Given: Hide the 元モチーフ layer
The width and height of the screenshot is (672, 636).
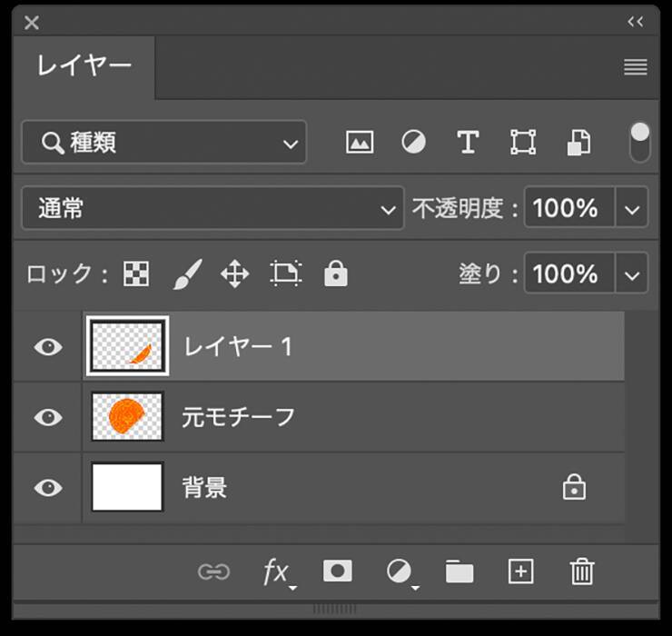Looking at the screenshot, I should (47, 417).
